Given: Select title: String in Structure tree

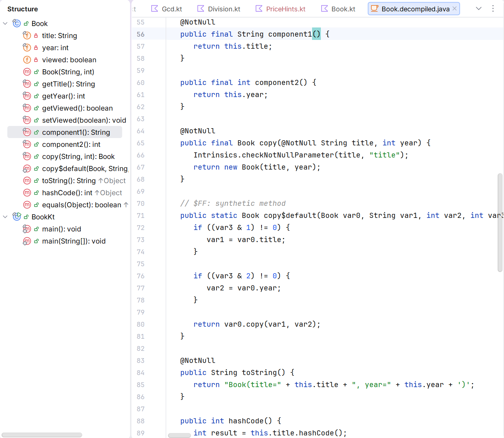Looking at the screenshot, I should pos(59,36).
